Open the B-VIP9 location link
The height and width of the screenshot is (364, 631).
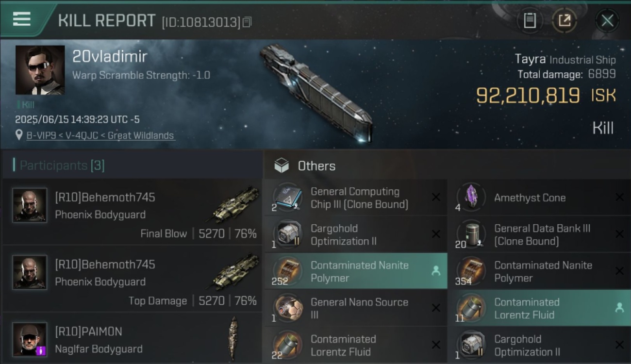point(100,136)
